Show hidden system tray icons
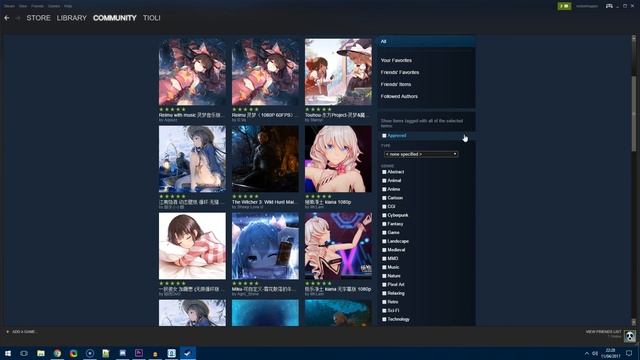Viewport: 640px width, 360px height. pos(587,353)
